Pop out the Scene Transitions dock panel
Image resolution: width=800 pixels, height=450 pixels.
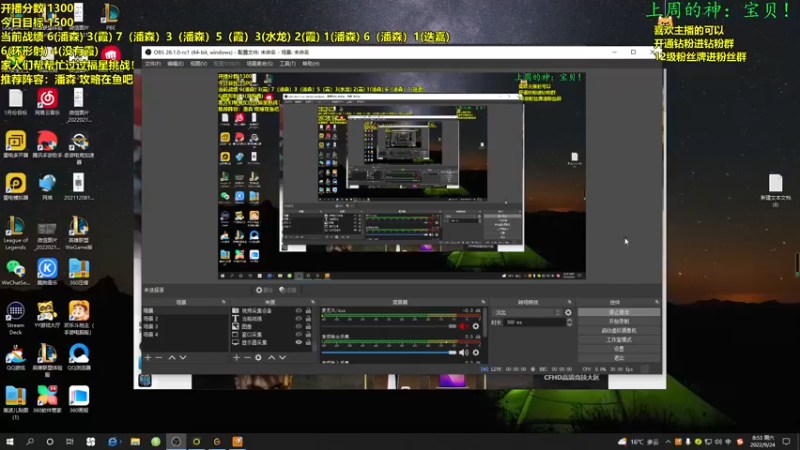569,302
